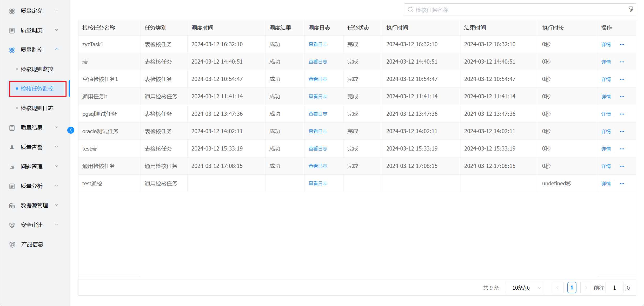Viewport: 644px width, 306px height.
Task: Open more actions ellipsis for oracle测试任务 row
Action: [x=622, y=132]
